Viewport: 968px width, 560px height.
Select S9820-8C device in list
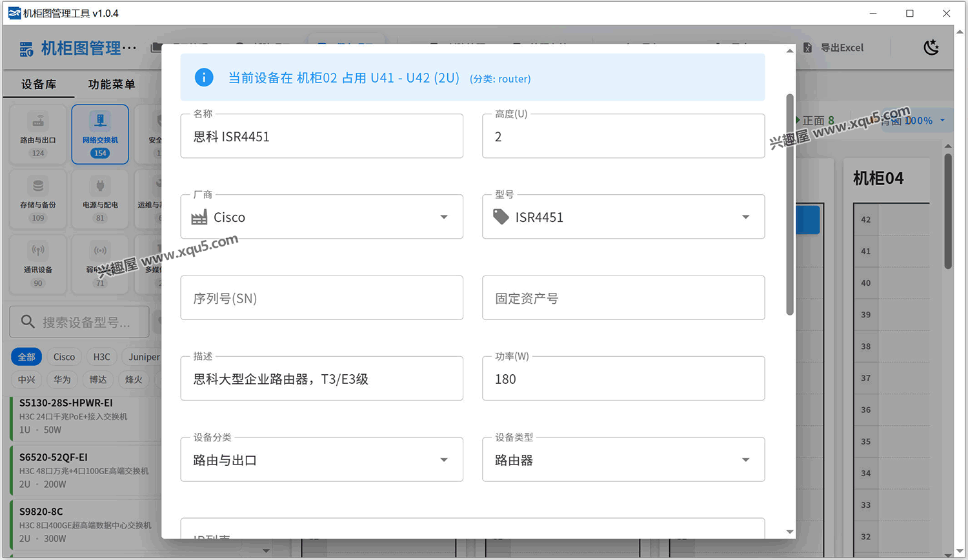click(x=86, y=525)
